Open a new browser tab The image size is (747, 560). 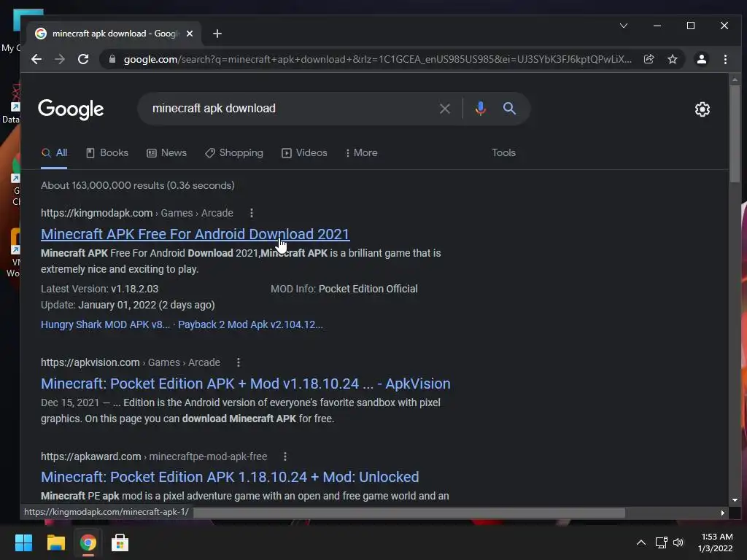click(217, 34)
